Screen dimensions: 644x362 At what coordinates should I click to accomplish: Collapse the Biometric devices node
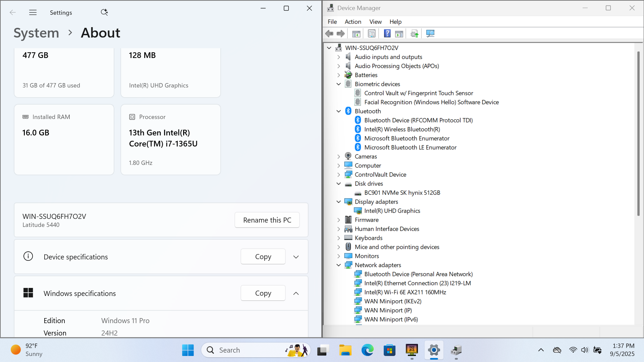click(x=339, y=84)
